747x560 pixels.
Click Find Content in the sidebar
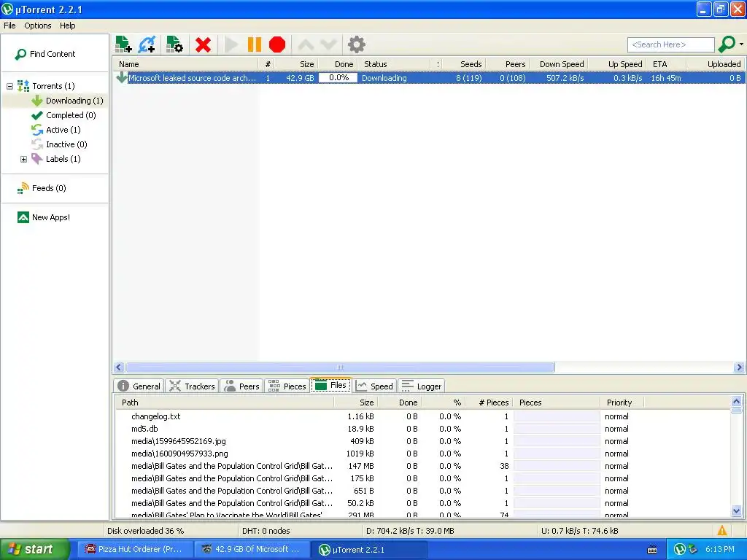[x=45, y=54]
